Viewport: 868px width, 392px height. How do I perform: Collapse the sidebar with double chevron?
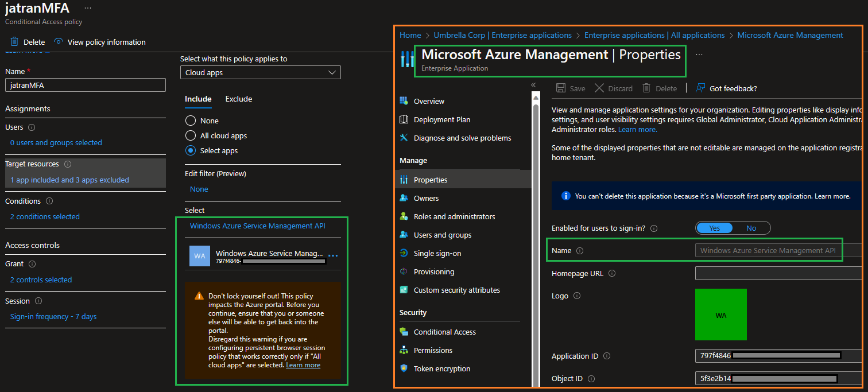533,85
